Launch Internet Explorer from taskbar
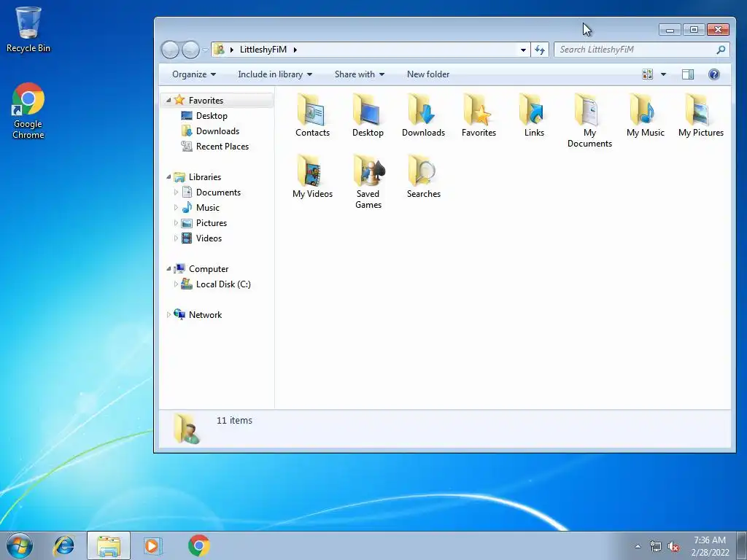The width and height of the screenshot is (747, 560). tap(64, 545)
